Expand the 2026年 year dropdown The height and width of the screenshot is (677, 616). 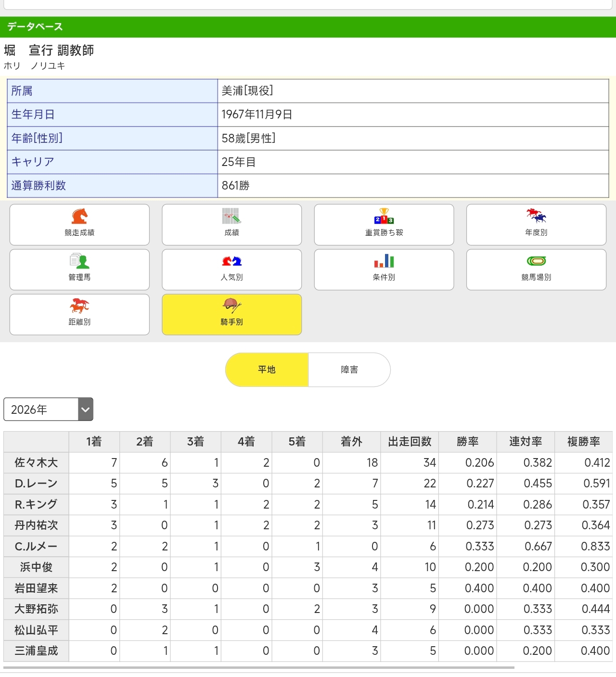tap(48, 409)
